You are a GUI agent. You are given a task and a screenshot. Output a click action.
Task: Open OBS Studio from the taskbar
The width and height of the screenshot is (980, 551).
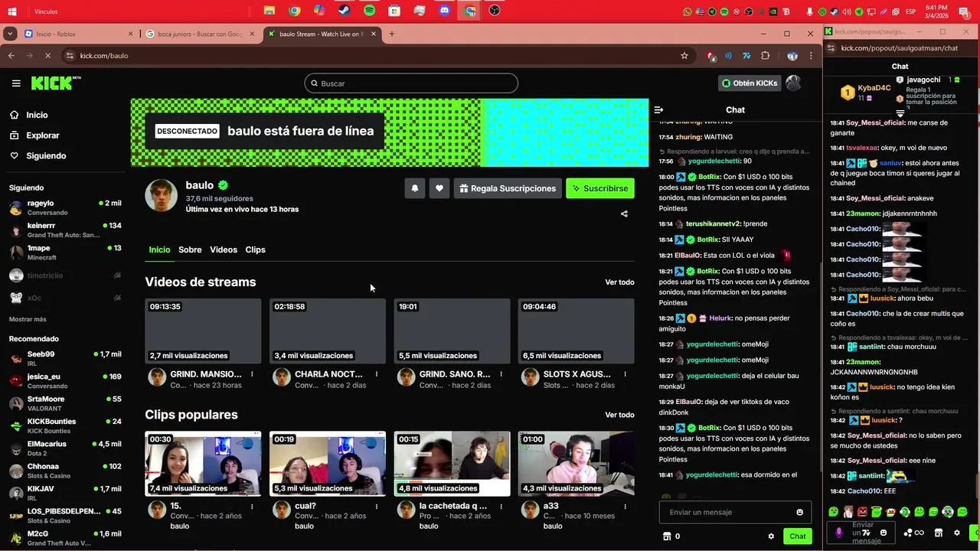pos(495,11)
